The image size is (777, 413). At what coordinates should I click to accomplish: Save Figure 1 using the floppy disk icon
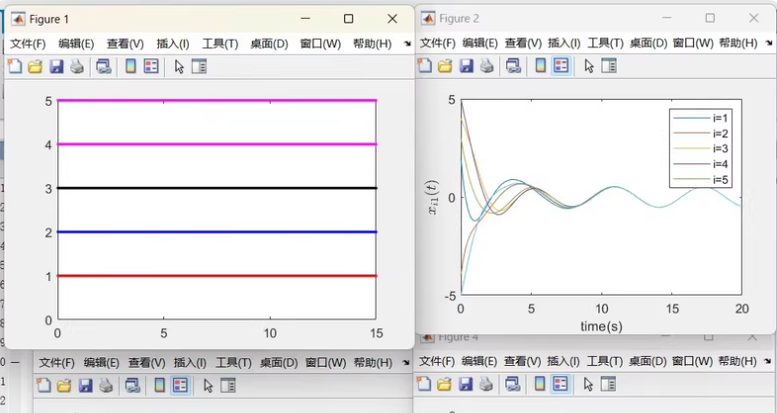coord(56,66)
